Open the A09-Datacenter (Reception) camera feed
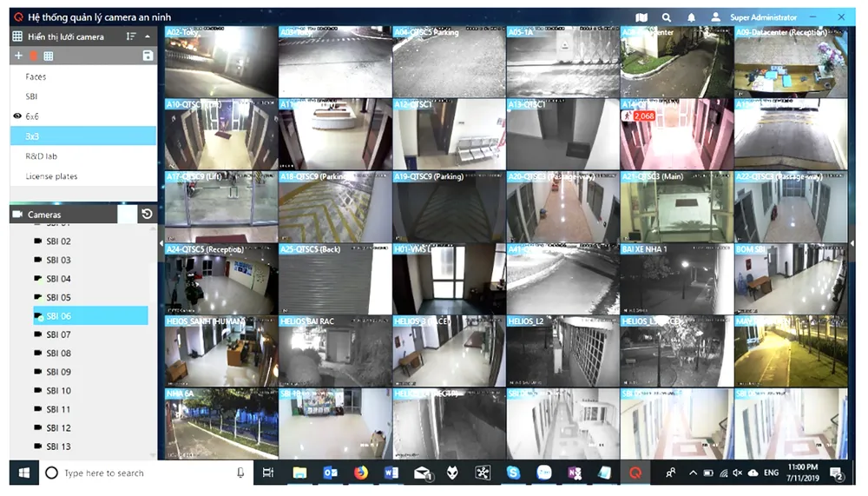The width and height of the screenshot is (868, 496). (x=791, y=62)
